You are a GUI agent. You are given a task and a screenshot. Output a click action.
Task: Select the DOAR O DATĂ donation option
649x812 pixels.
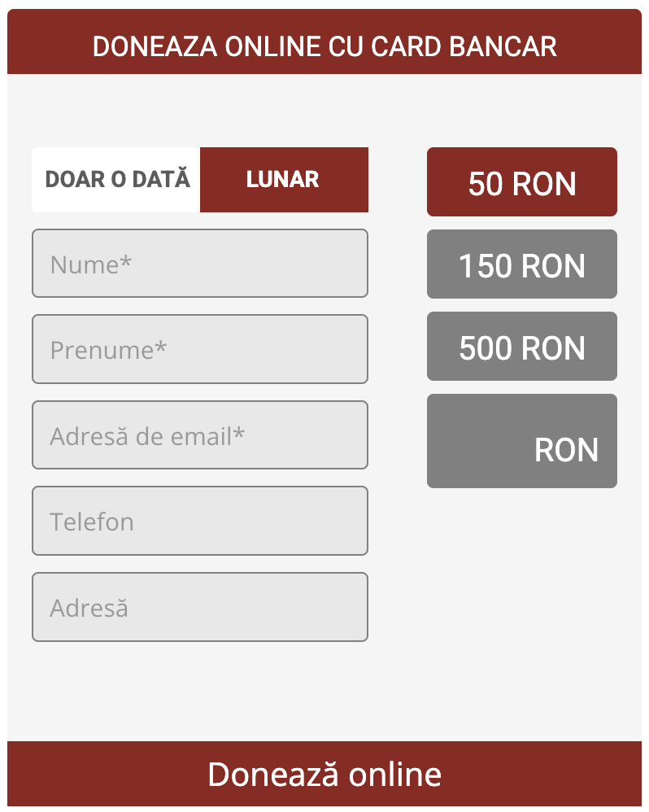116,180
